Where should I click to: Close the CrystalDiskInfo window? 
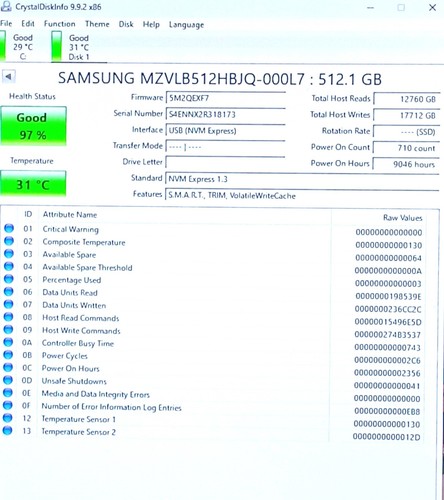[432, 7]
